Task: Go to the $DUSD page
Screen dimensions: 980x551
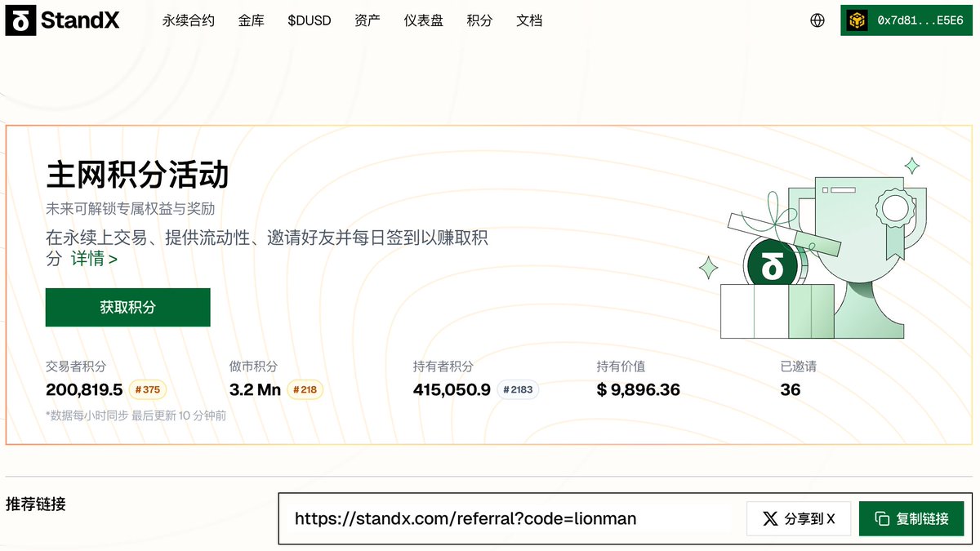Action: coord(310,20)
